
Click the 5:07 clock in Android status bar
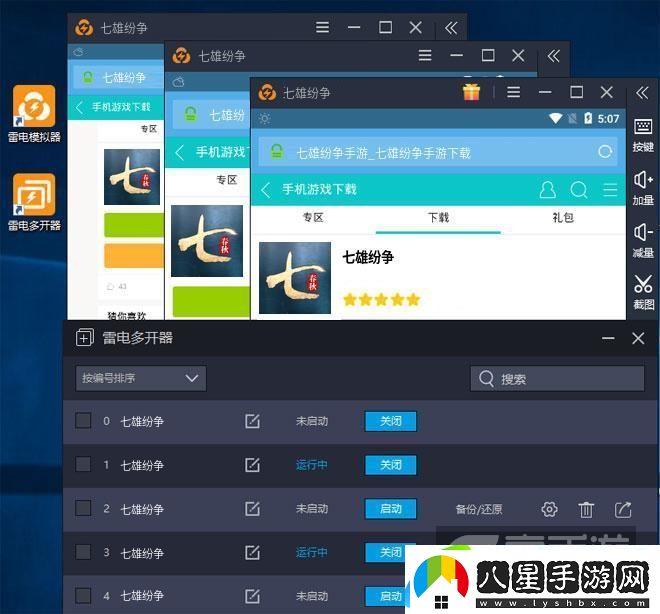tap(608, 119)
